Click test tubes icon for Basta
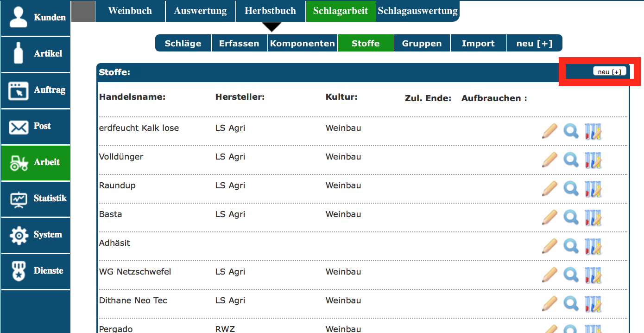This screenshot has height=333, width=644. 593,218
